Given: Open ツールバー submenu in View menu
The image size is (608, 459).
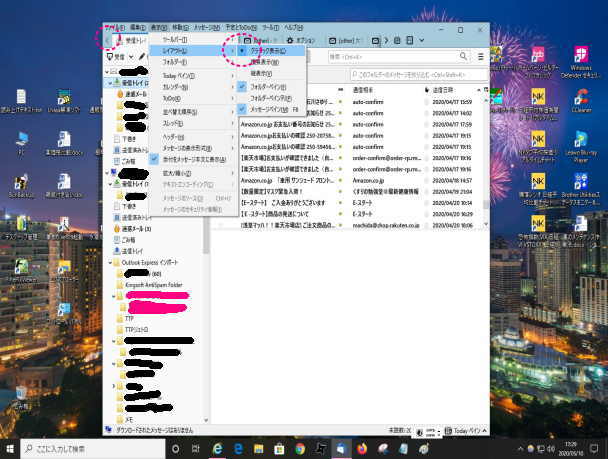Looking at the screenshot, I should pos(193,40).
